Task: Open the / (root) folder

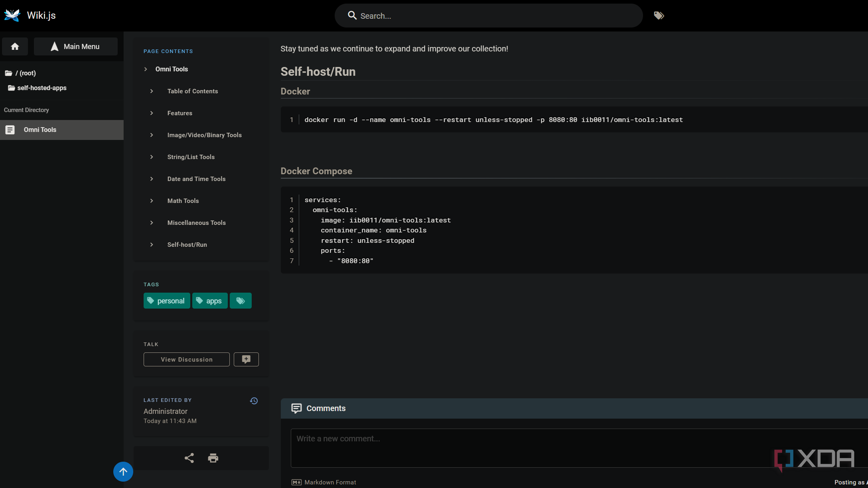Action: 21,73
